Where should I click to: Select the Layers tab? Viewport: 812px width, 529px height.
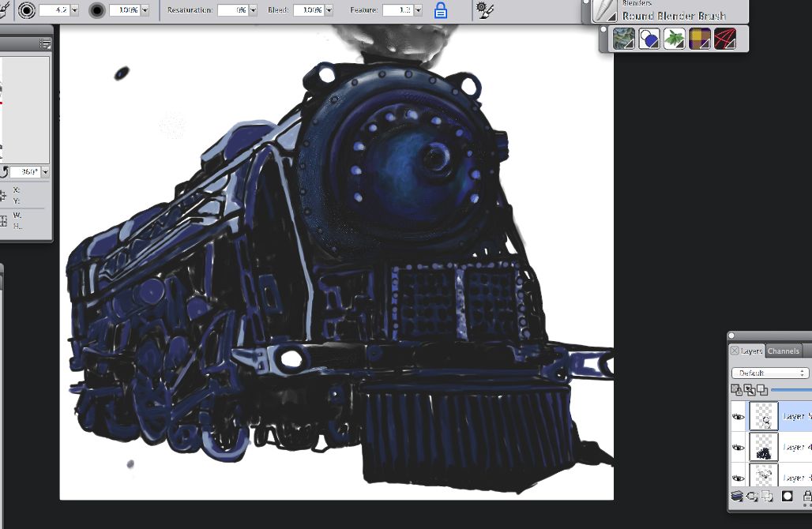tap(750, 351)
